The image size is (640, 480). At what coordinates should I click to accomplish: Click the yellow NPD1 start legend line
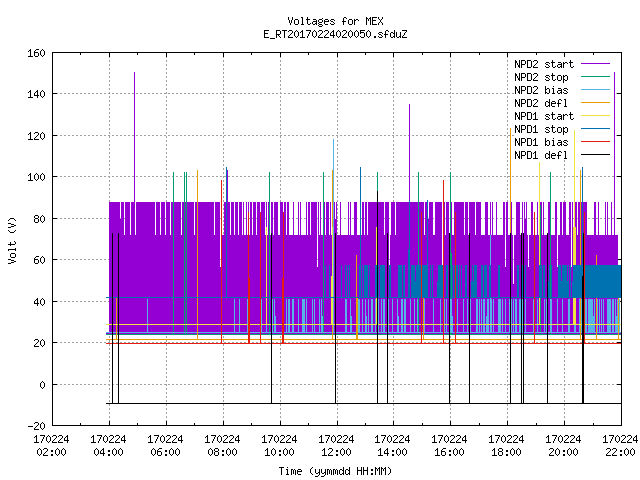click(595, 116)
